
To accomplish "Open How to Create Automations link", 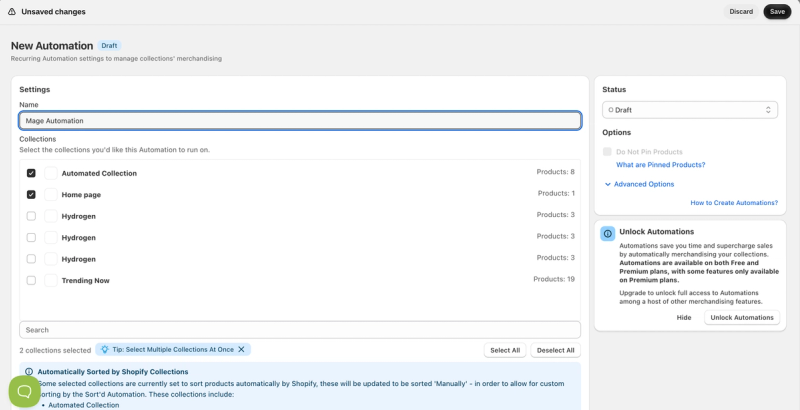I will pos(734,202).
